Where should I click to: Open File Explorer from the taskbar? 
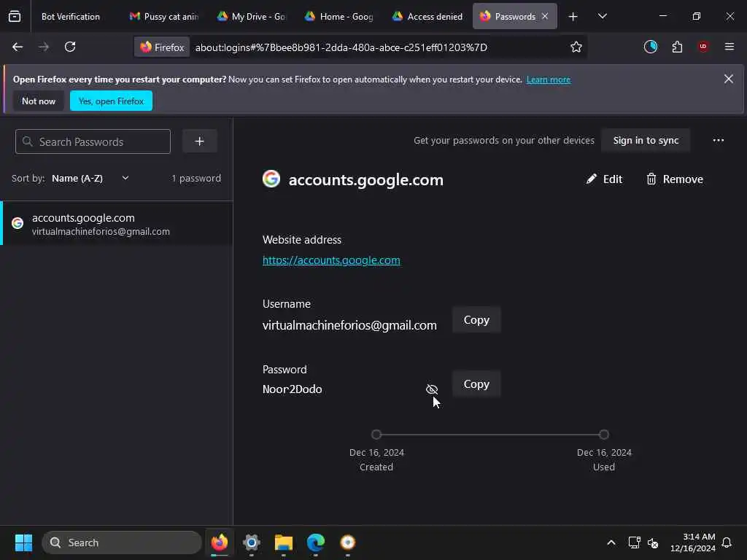tap(284, 542)
